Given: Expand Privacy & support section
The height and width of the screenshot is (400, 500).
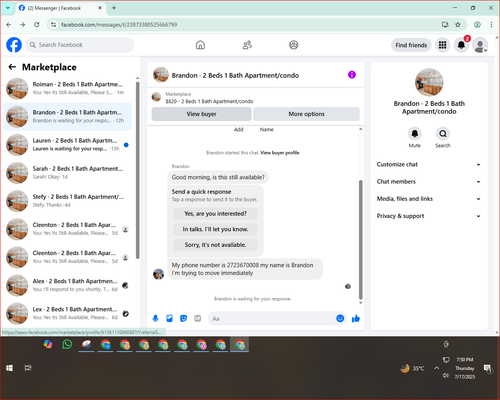Looking at the screenshot, I should (x=429, y=216).
